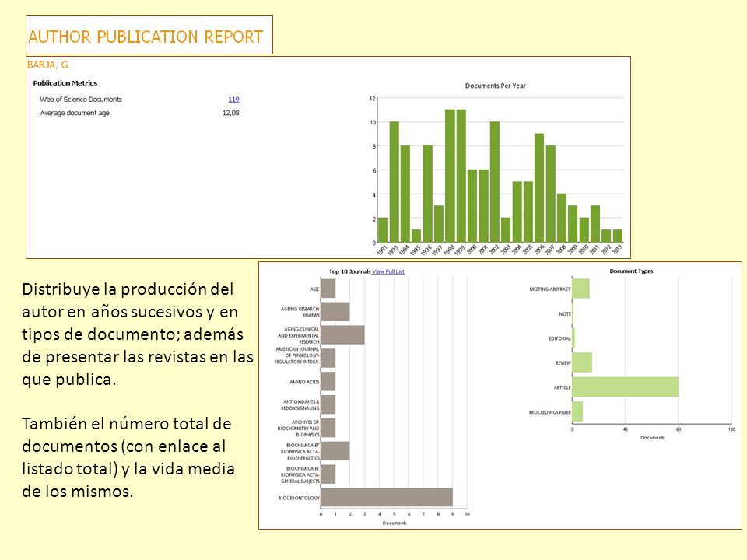Select the Web of Science Documents label

point(81,99)
